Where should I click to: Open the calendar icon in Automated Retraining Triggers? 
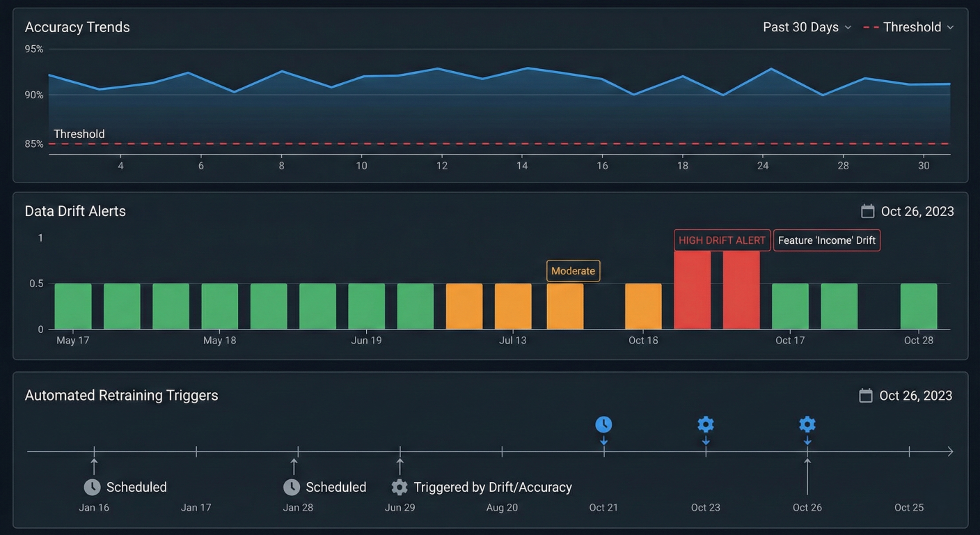click(x=866, y=396)
